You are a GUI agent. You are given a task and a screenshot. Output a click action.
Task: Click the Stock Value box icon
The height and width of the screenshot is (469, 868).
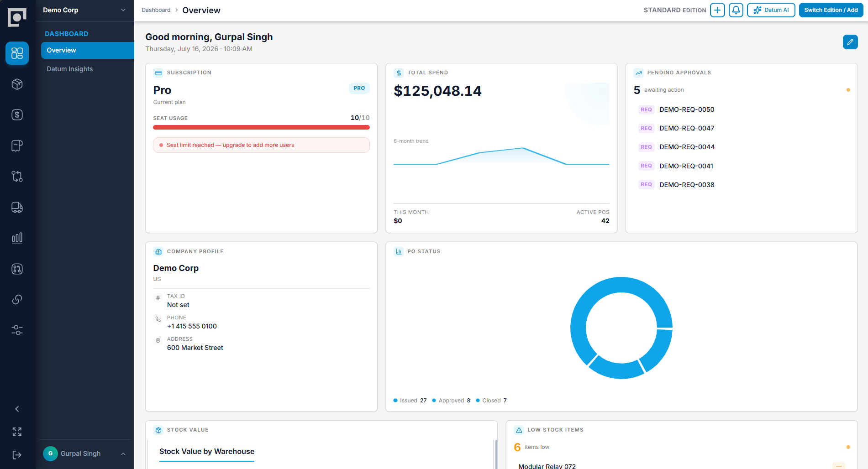click(x=158, y=430)
